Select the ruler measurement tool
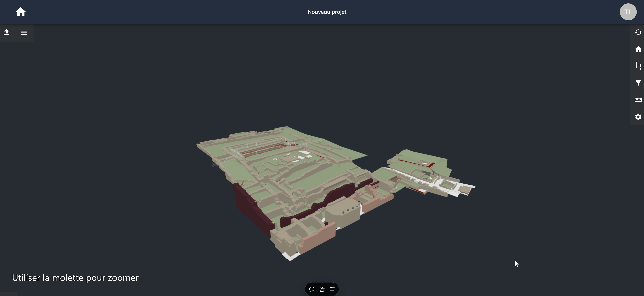This screenshot has width=644, height=296. [x=638, y=100]
